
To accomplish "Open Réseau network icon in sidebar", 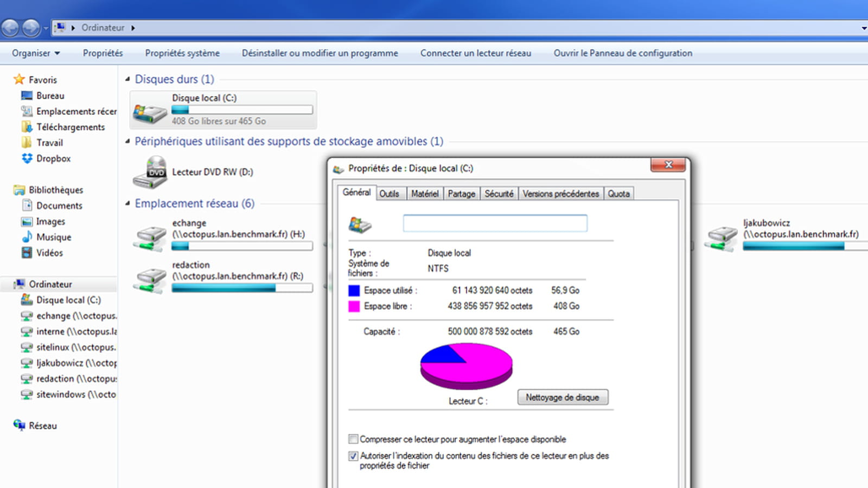I will (x=19, y=426).
